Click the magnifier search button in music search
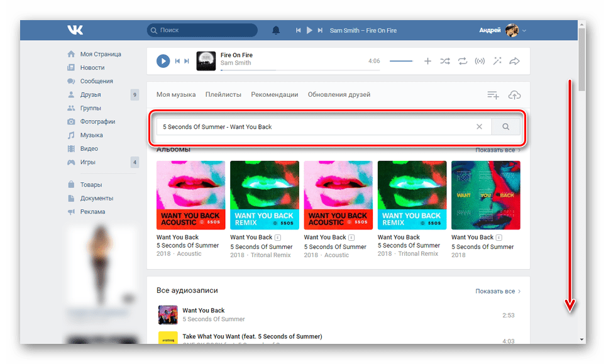The height and width of the screenshot is (364, 606). [505, 127]
